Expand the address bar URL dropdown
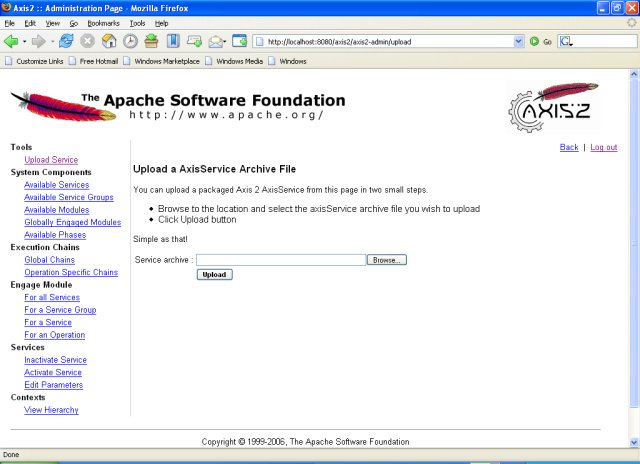 point(518,41)
